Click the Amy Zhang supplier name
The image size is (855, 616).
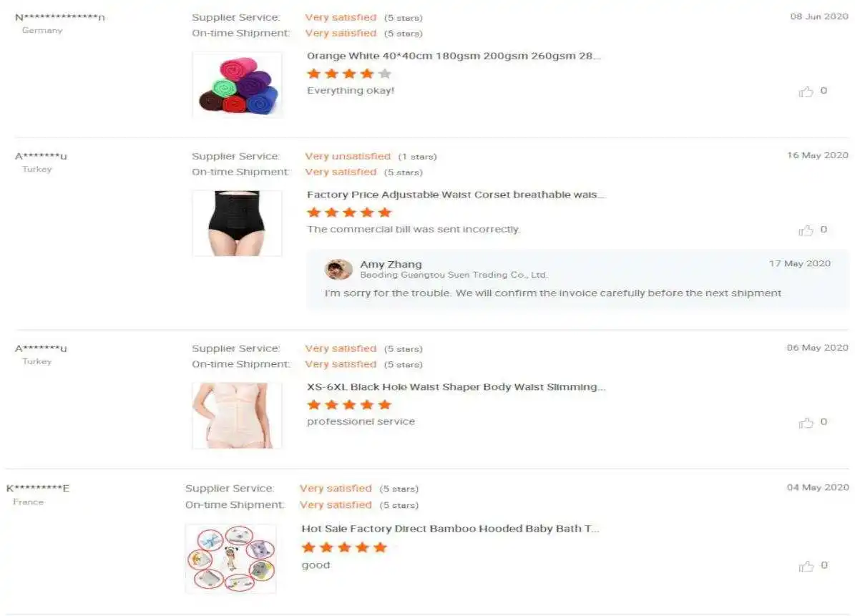[391, 264]
